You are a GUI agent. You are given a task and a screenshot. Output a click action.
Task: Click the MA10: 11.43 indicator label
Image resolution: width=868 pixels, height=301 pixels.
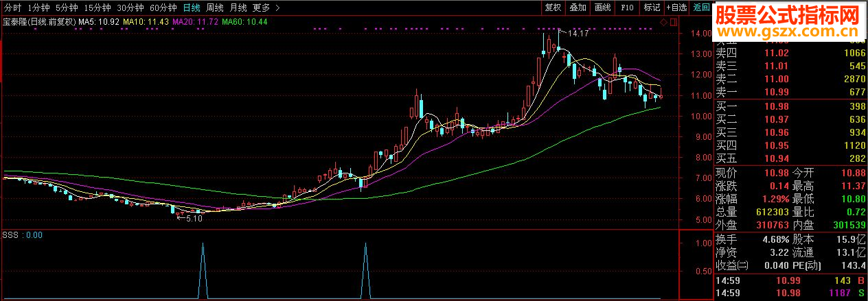(146, 22)
